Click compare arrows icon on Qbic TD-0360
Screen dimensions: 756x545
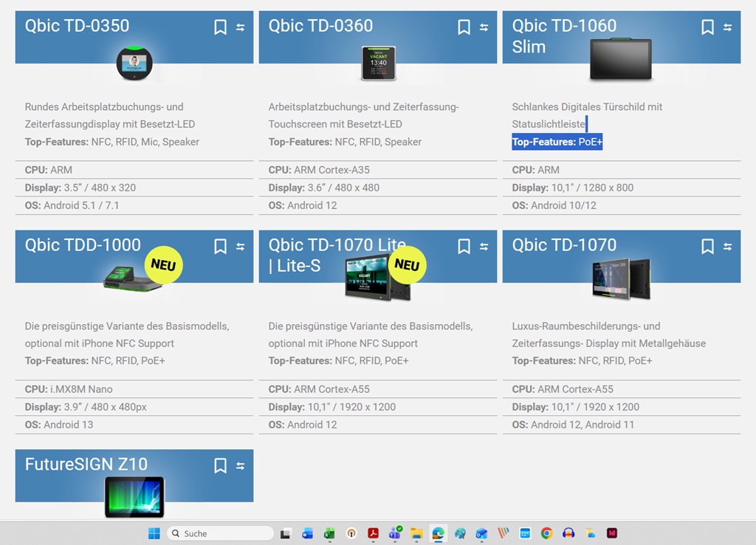point(484,27)
